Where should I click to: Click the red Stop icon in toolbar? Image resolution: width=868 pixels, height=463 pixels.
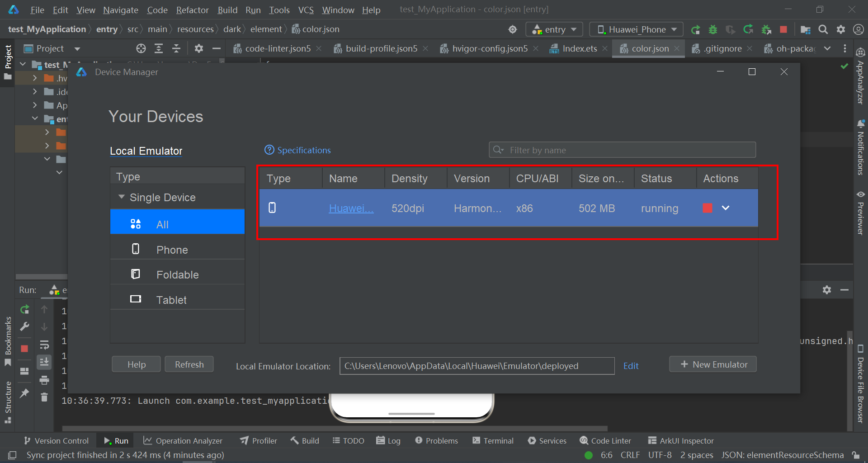(x=783, y=29)
